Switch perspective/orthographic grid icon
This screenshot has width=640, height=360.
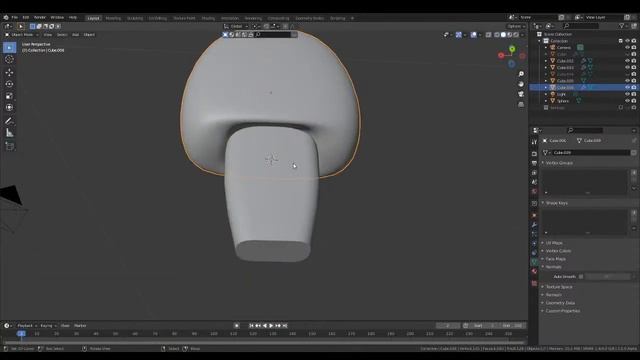click(x=521, y=104)
